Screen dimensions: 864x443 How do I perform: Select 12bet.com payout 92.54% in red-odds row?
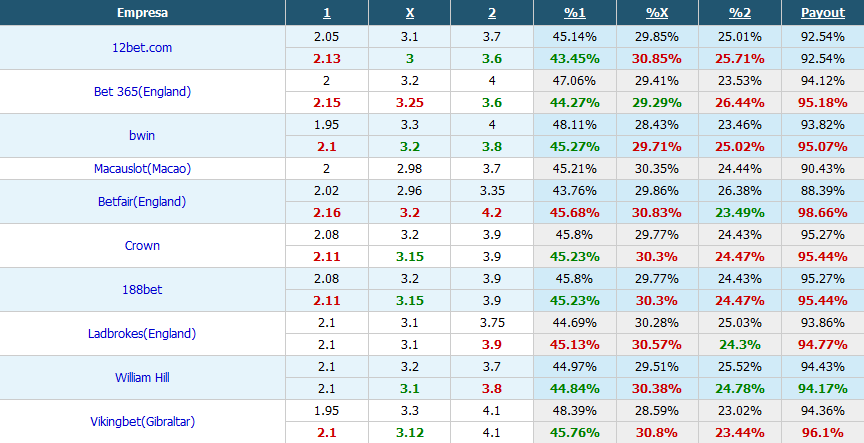pos(823,59)
